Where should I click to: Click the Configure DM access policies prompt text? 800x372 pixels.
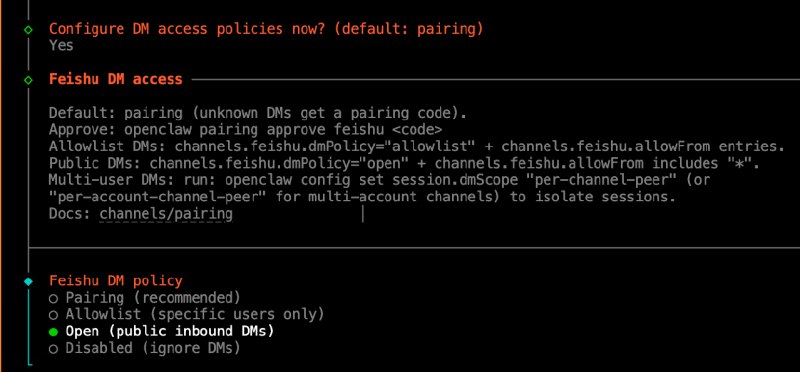pos(266,29)
